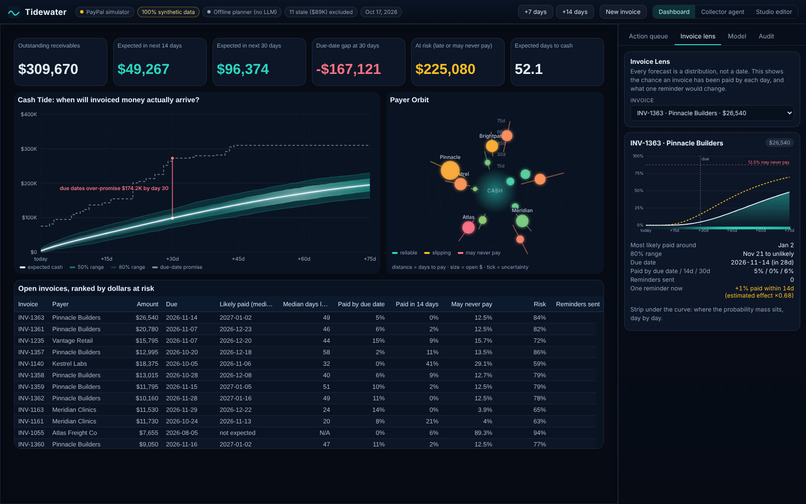The image size is (806, 504).
Task: Click the 100% synthetic data badge
Action: point(169,12)
